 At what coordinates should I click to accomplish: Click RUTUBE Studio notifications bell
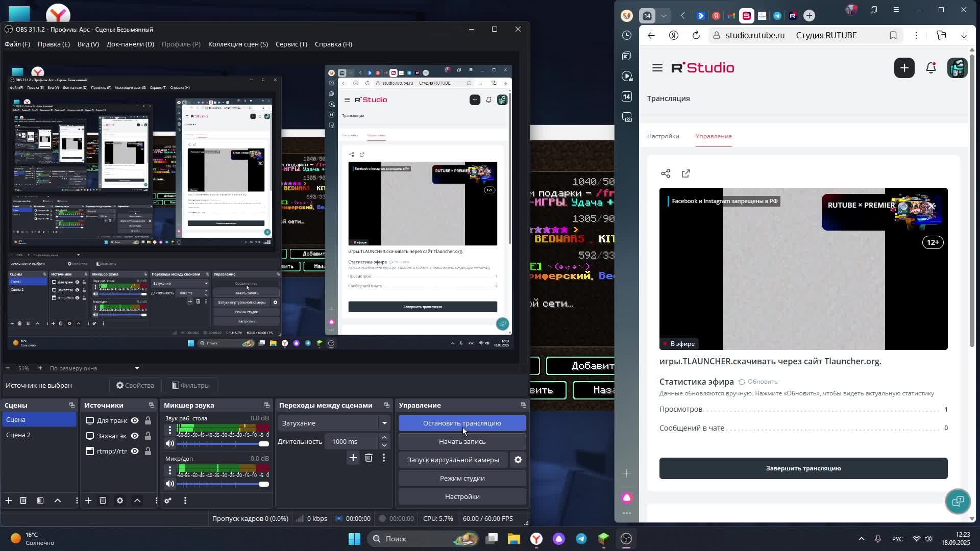point(931,68)
